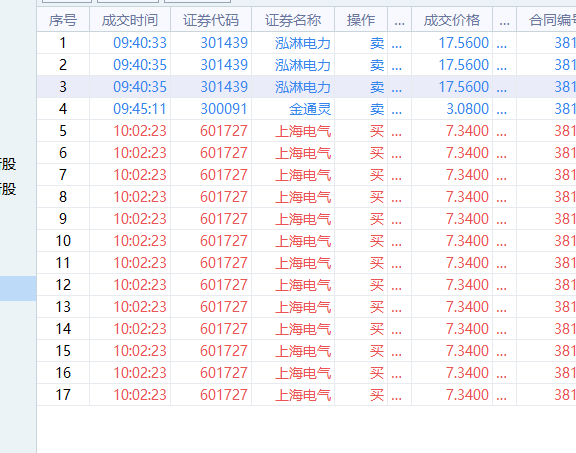Click the 合同编号 column header
Screen dimensions: 576x453
(x=547, y=20)
